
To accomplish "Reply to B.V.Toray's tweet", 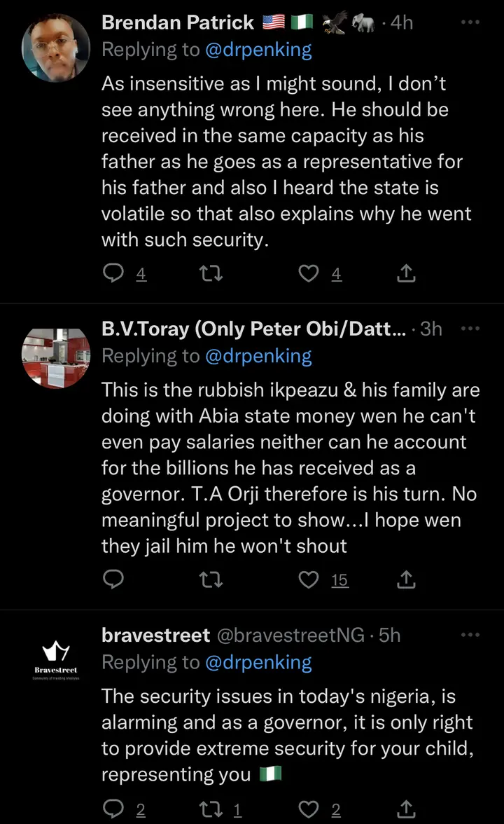I will coord(113,579).
